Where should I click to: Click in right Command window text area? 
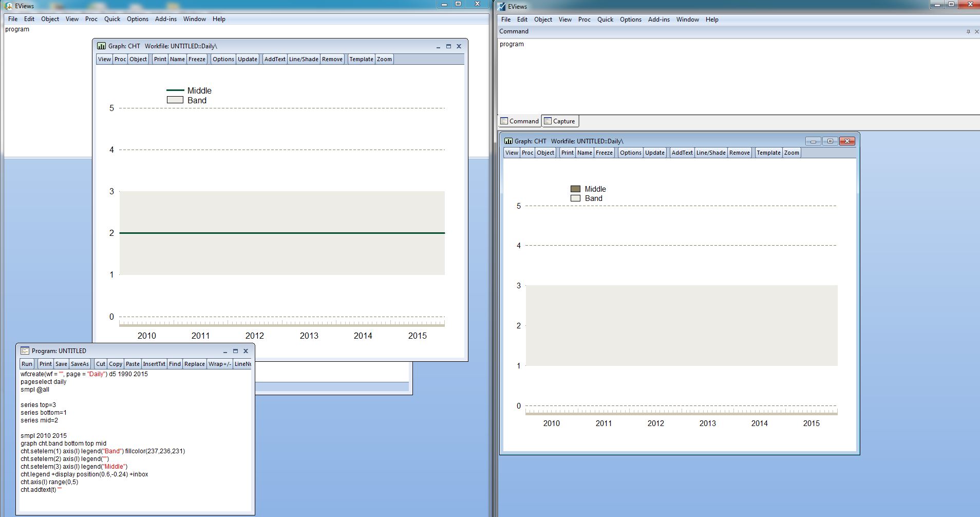(x=739, y=77)
